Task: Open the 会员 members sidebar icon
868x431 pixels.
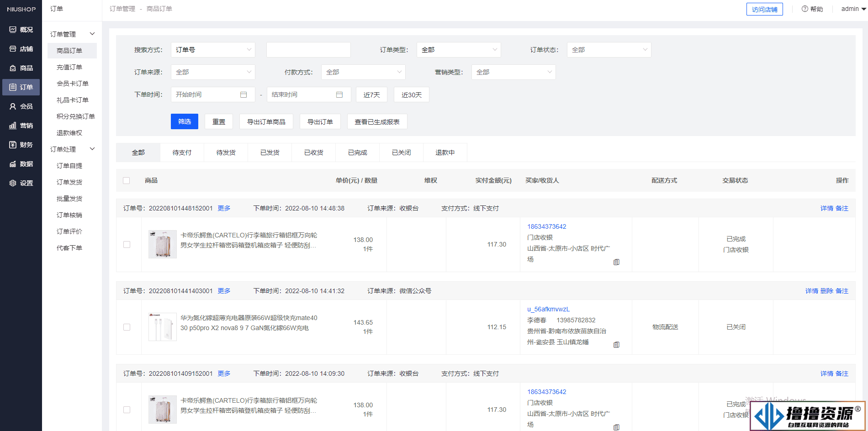Action: point(13,106)
